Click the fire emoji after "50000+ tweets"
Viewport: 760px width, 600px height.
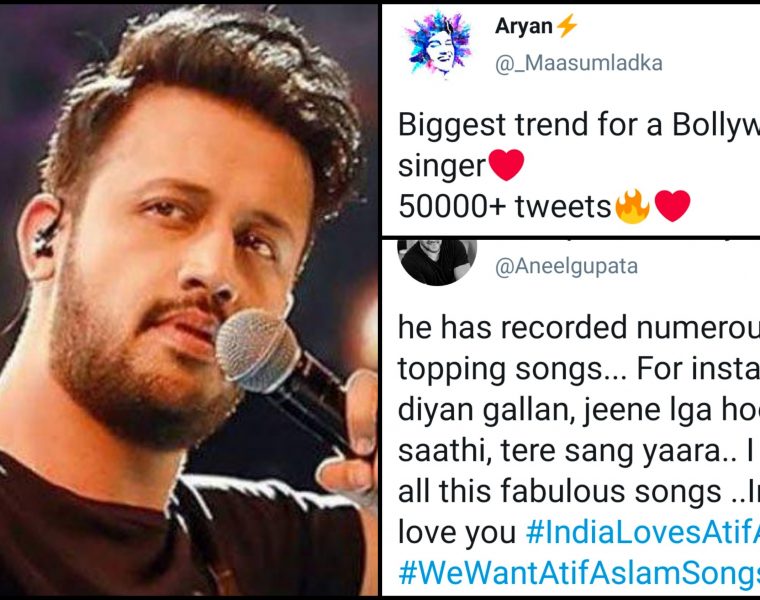[632, 205]
